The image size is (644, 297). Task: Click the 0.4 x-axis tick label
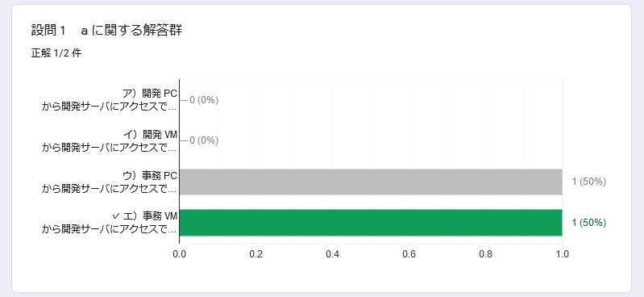[332, 254]
